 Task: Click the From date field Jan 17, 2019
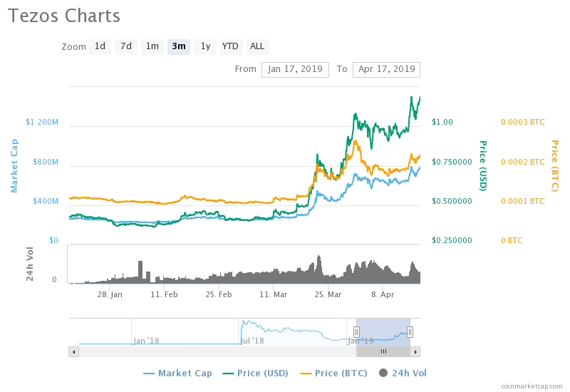coord(295,69)
